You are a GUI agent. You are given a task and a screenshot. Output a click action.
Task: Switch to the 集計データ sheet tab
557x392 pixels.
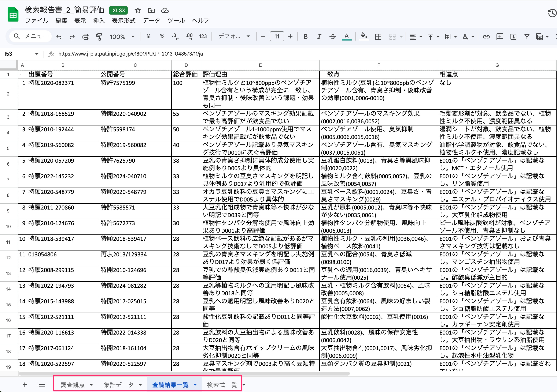(x=119, y=385)
